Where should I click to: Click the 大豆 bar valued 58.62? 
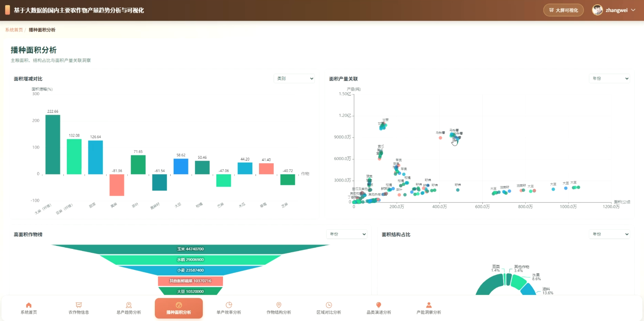pos(181,167)
